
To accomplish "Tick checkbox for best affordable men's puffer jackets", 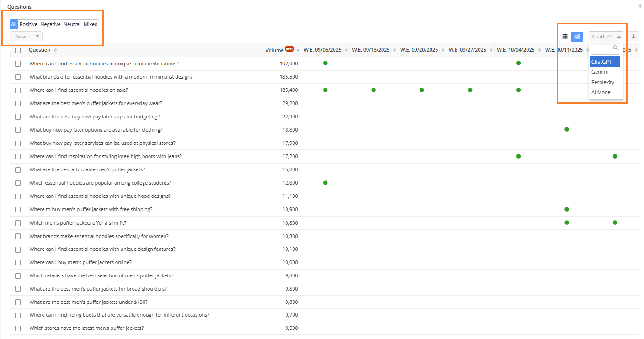I will 18,170.
